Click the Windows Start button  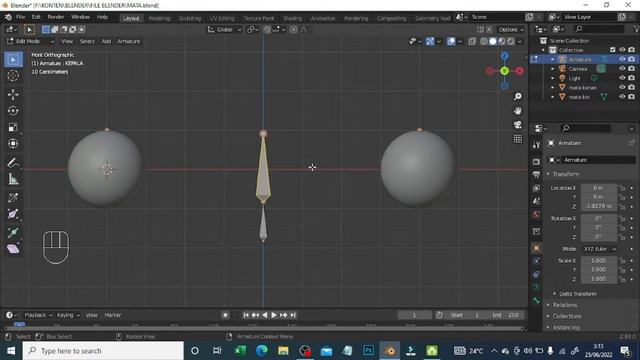pyautogui.click(x=11, y=351)
